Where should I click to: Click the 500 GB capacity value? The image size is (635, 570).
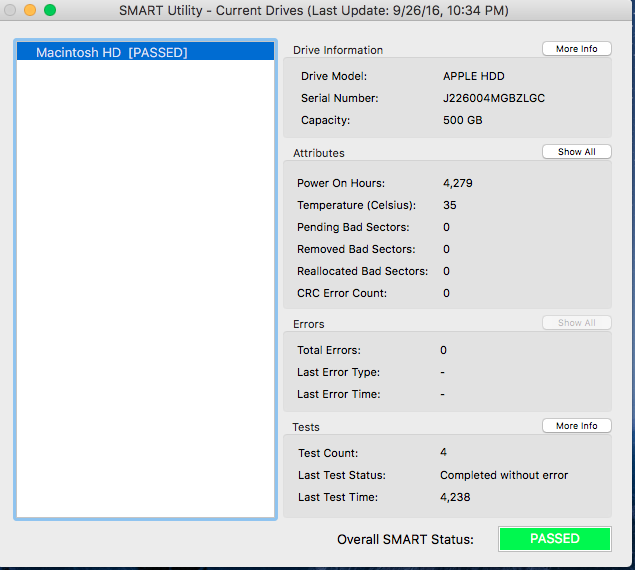[462, 120]
